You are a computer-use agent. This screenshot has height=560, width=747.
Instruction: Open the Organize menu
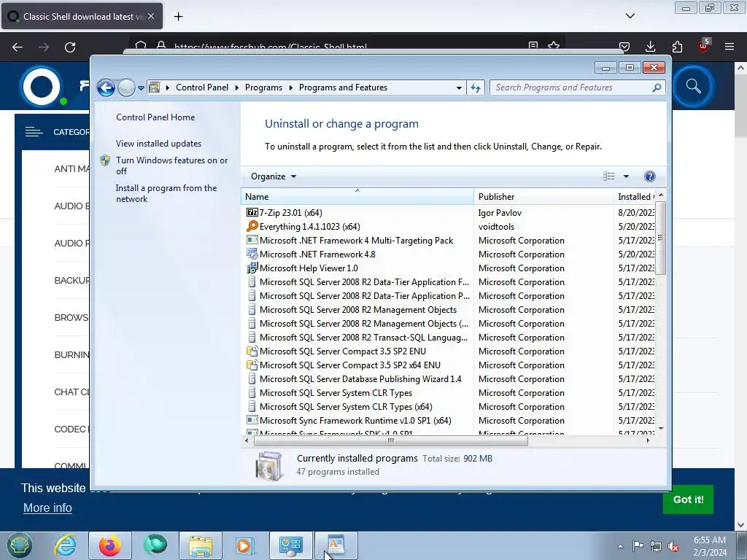(274, 176)
